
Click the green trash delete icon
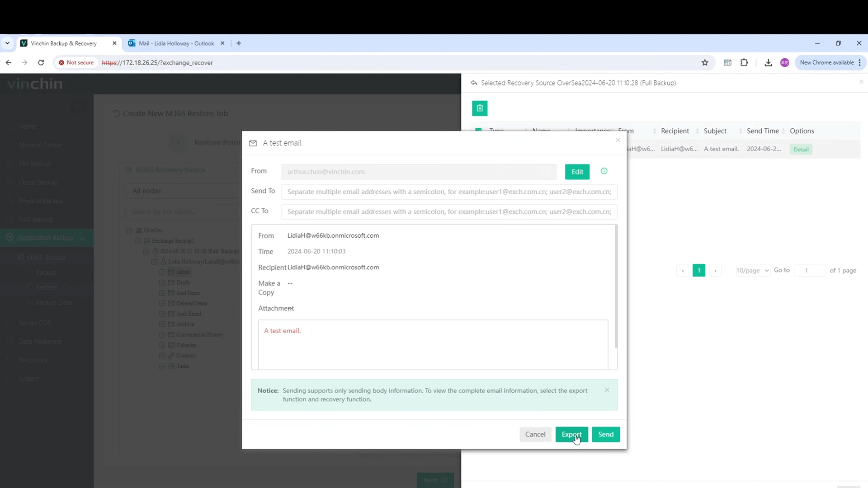[480, 108]
